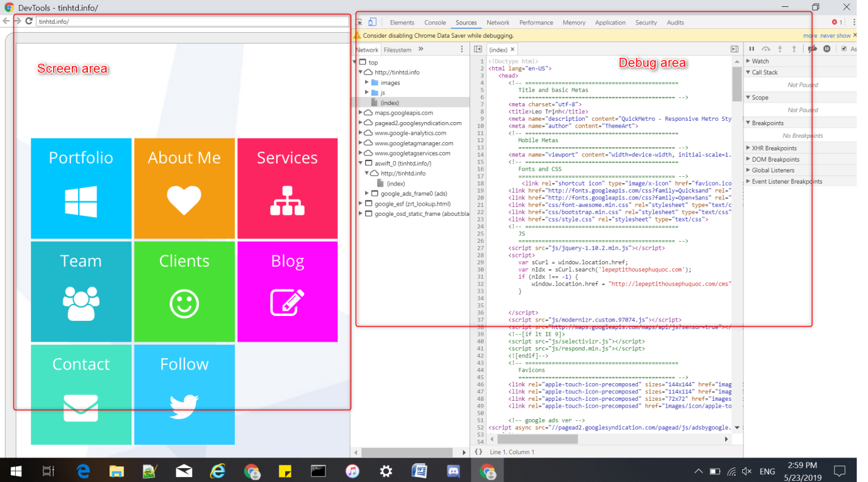The height and width of the screenshot is (482, 868).
Task: Hide the debugger sidebar panel
Action: point(734,49)
